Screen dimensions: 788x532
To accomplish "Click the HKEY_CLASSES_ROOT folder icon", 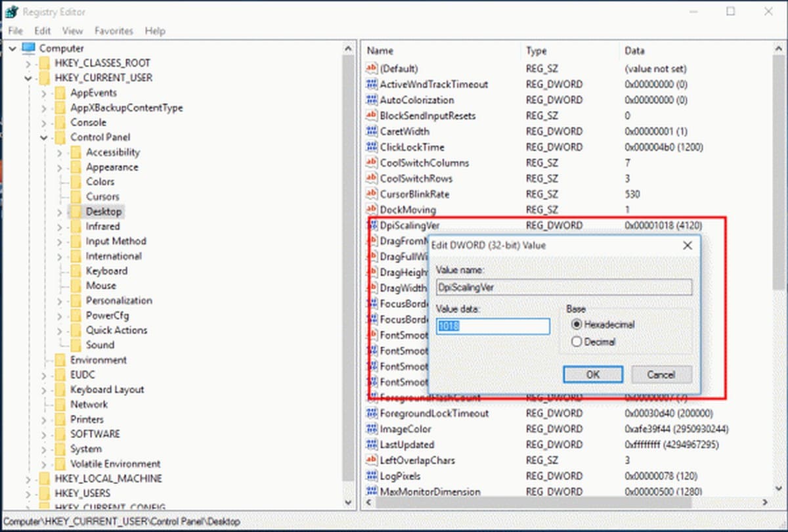I will point(44,63).
